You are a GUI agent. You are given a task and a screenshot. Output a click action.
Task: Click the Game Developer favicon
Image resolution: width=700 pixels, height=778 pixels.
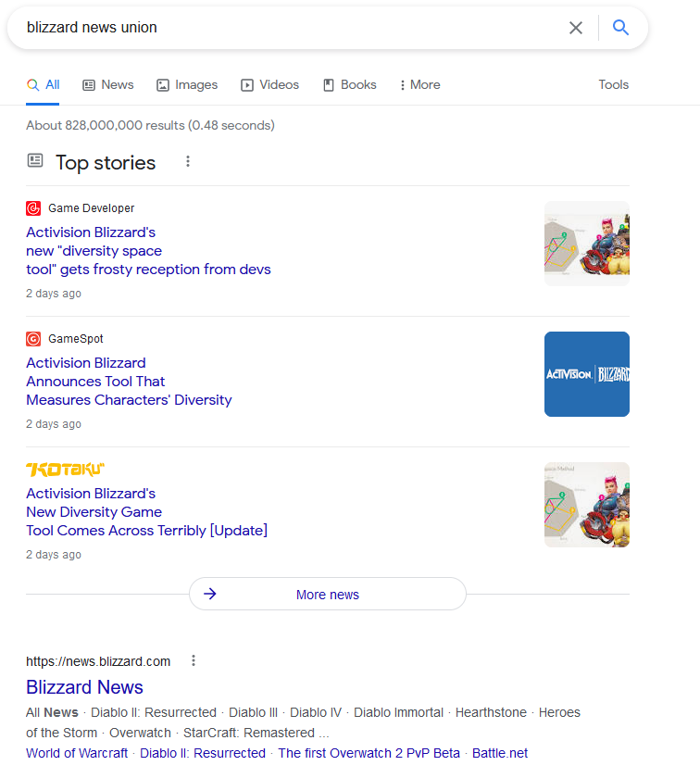click(x=33, y=208)
